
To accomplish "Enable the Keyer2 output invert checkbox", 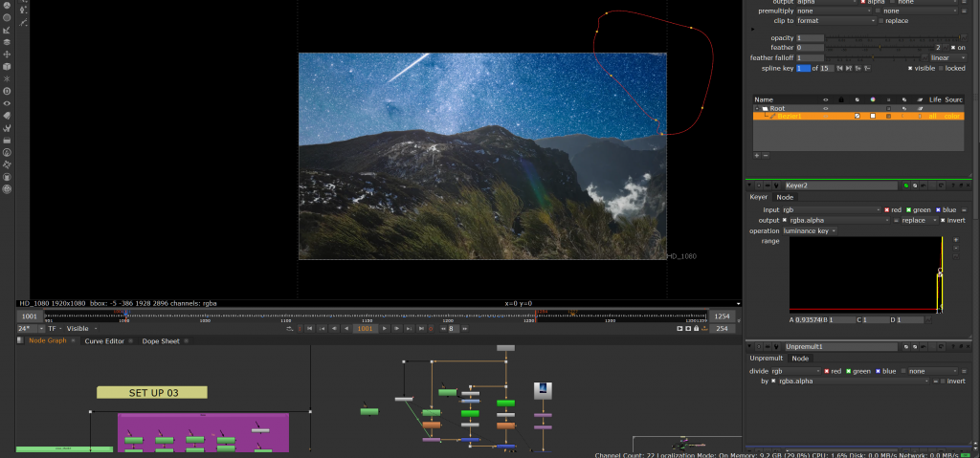I will click(x=943, y=220).
